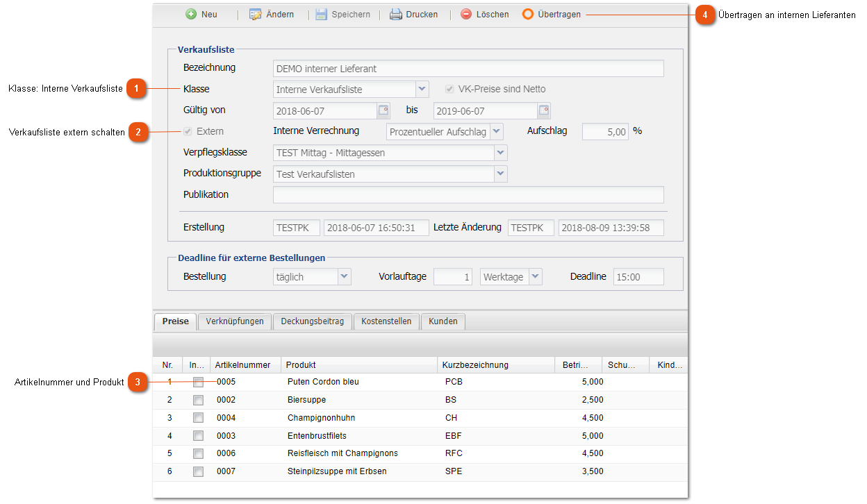Open the Kostenstellen tab

[386, 321]
